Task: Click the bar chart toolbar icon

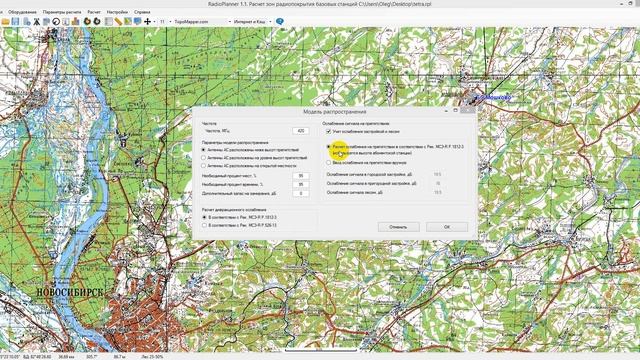Action: point(76,22)
